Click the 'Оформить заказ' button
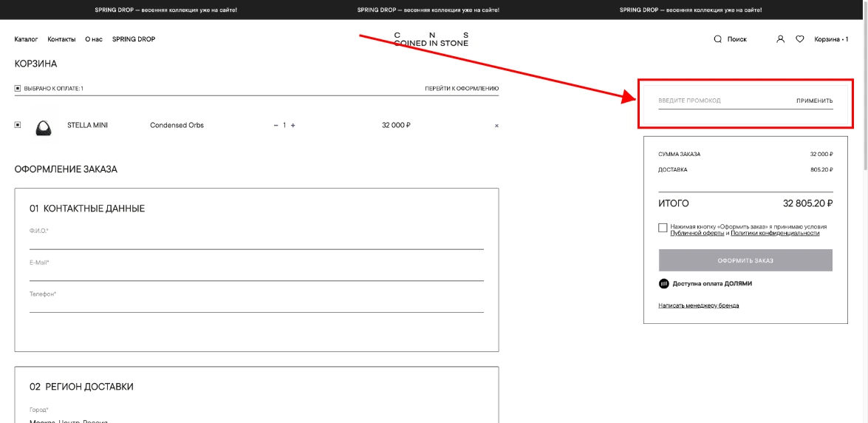The width and height of the screenshot is (868, 423). pyautogui.click(x=745, y=260)
